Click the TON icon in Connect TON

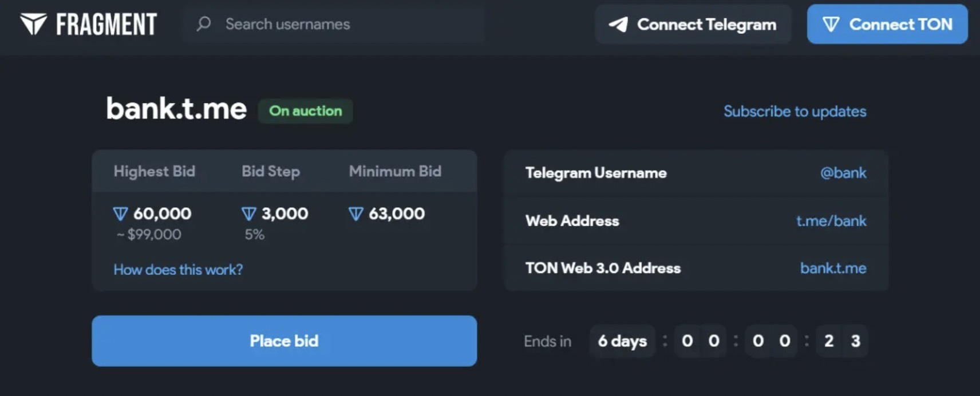pyautogui.click(x=831, y=24)
